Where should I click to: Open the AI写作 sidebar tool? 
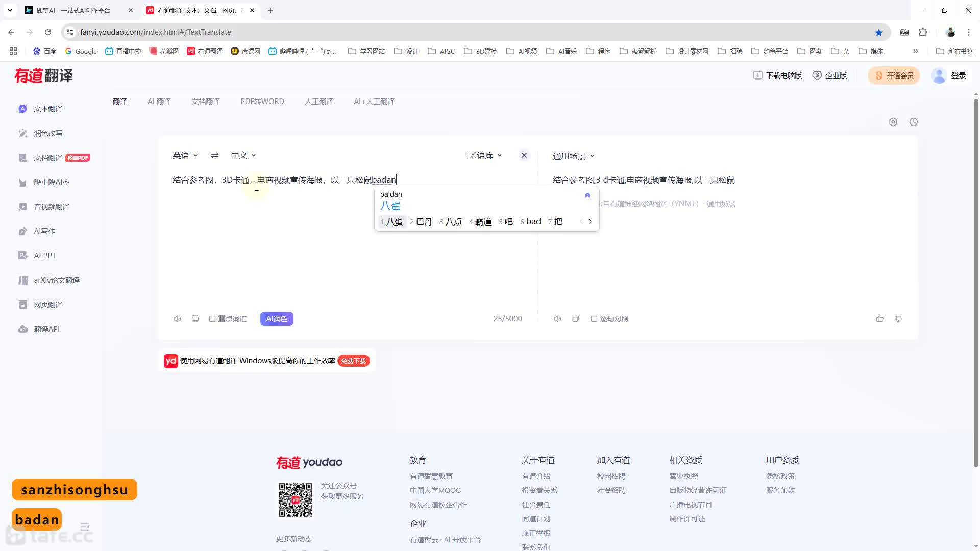(37, 231)
